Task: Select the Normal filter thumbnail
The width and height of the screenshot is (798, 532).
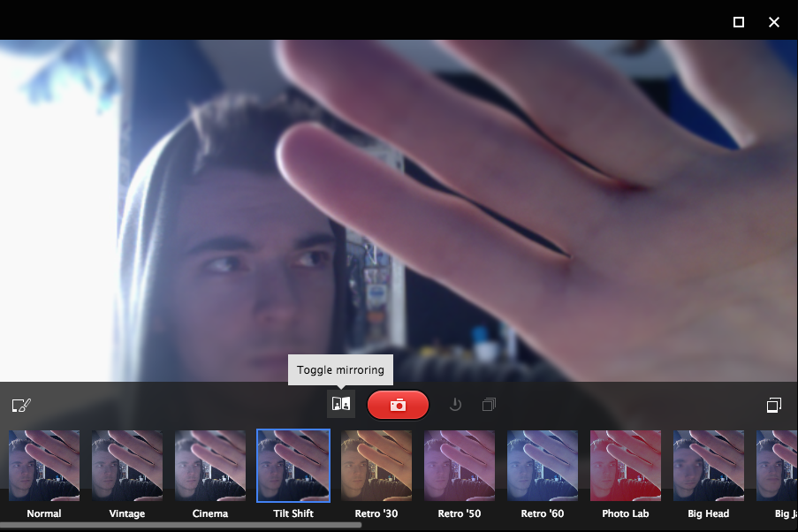Action: 44,466
